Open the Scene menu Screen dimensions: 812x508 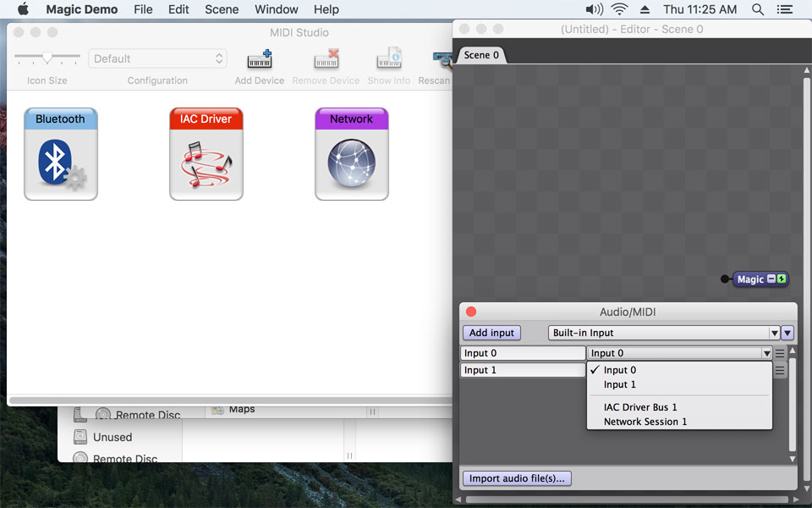(222, 9)
